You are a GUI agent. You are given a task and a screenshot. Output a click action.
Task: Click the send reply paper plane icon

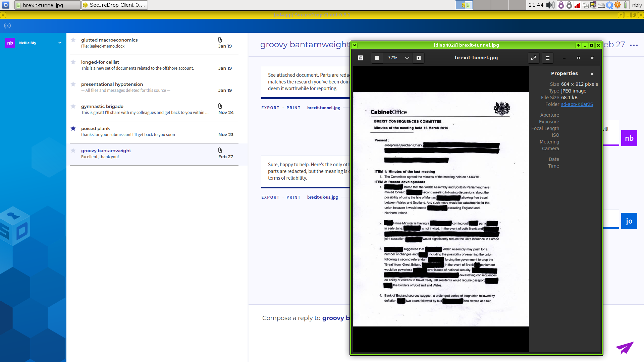coord(625,348)
